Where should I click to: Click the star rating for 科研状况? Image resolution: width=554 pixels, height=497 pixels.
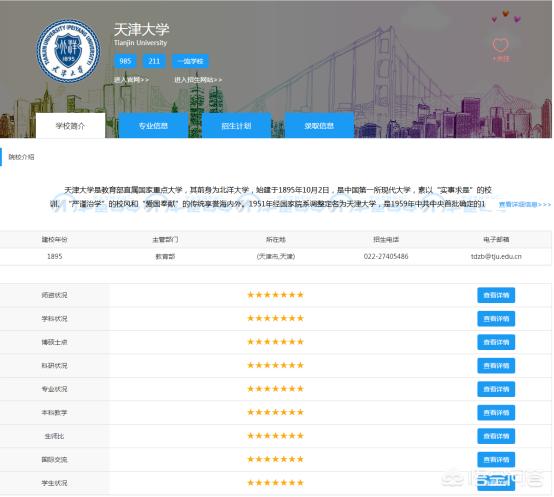(276, 365)
